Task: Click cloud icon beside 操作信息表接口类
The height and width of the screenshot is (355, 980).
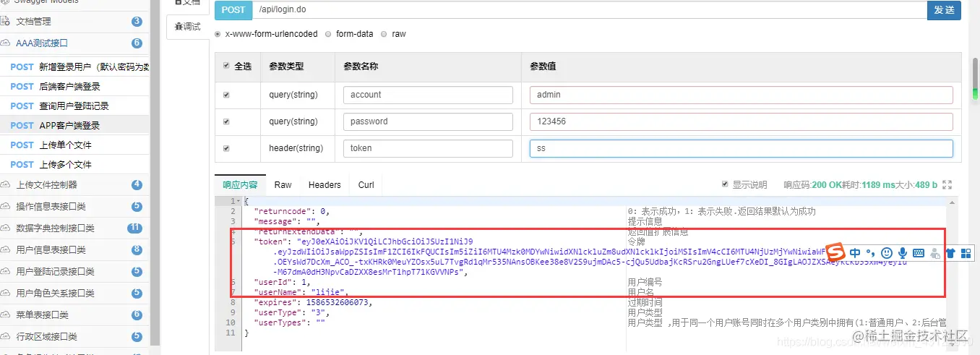Action: (6, 206)
